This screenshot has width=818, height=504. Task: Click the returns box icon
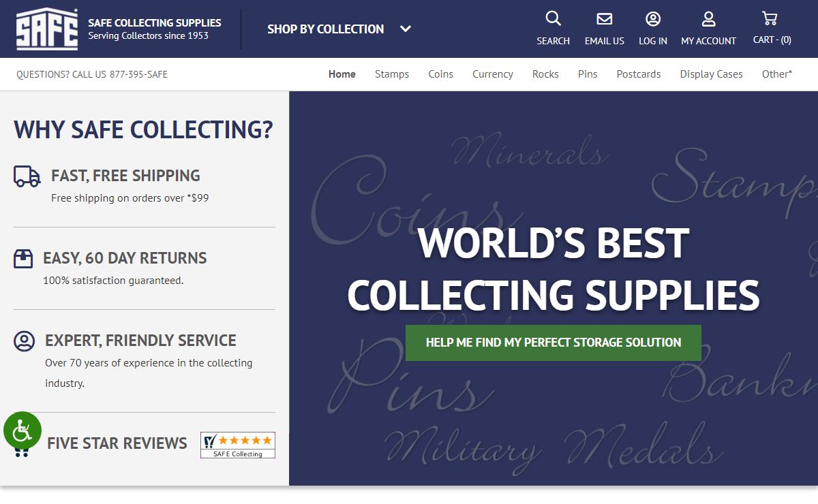pyautogui.click(x=23, y=259)
